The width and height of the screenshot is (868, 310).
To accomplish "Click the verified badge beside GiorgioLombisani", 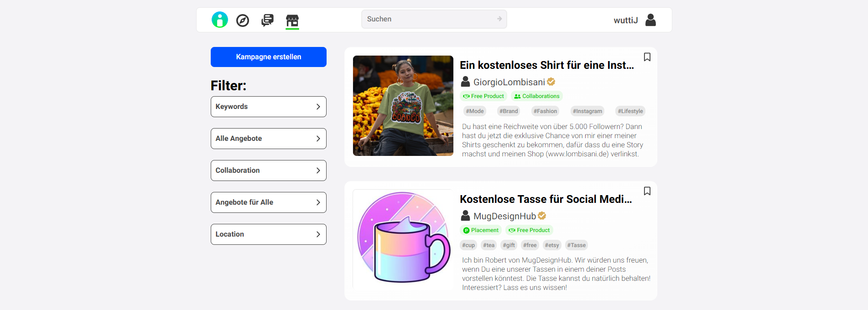I will tap(551, 82).
